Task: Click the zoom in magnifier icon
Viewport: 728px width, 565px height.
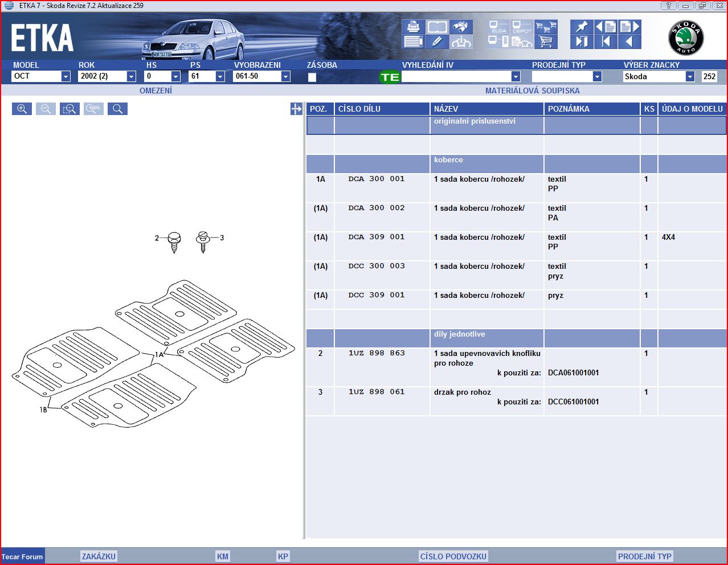Action: tap(22, 109)
